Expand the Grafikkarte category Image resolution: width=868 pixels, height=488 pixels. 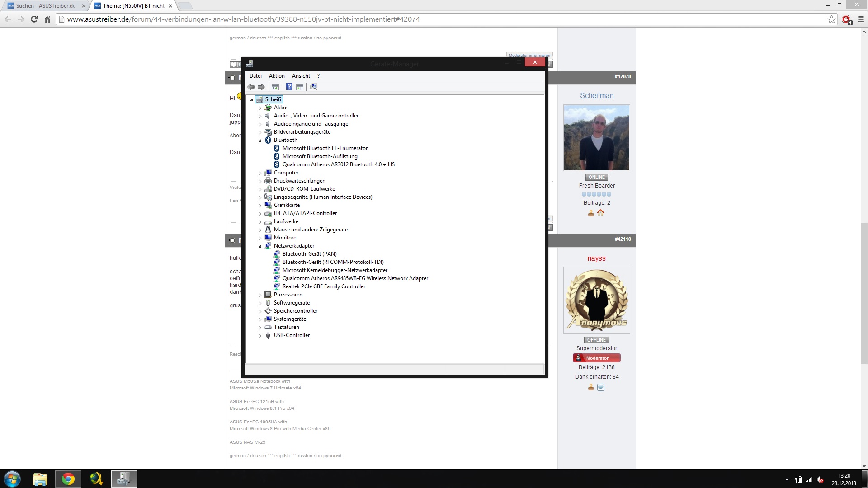[x=260, y=206]
